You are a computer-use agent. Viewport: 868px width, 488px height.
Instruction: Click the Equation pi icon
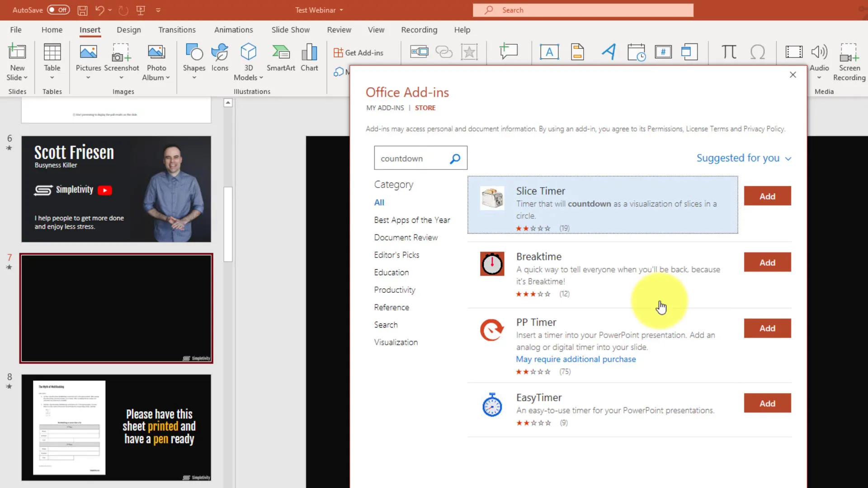728,52
